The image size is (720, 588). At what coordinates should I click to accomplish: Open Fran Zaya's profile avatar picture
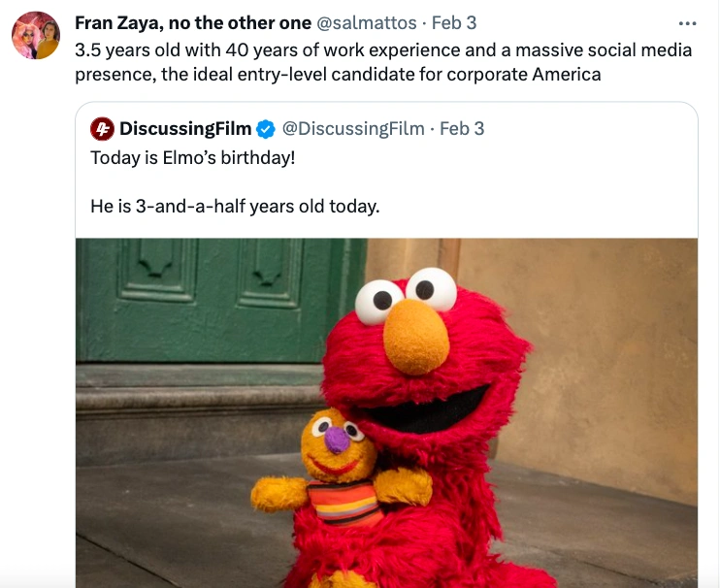coord(36,36)
